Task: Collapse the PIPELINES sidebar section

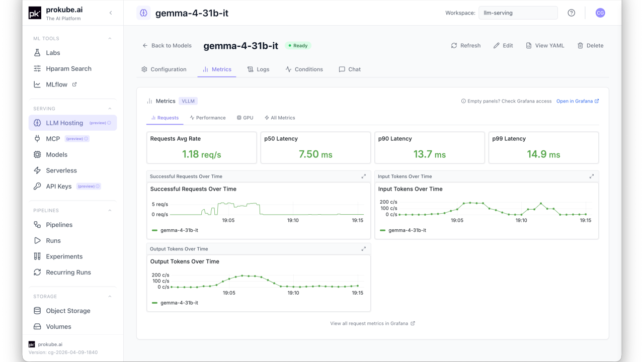Action: click(110, 211)
